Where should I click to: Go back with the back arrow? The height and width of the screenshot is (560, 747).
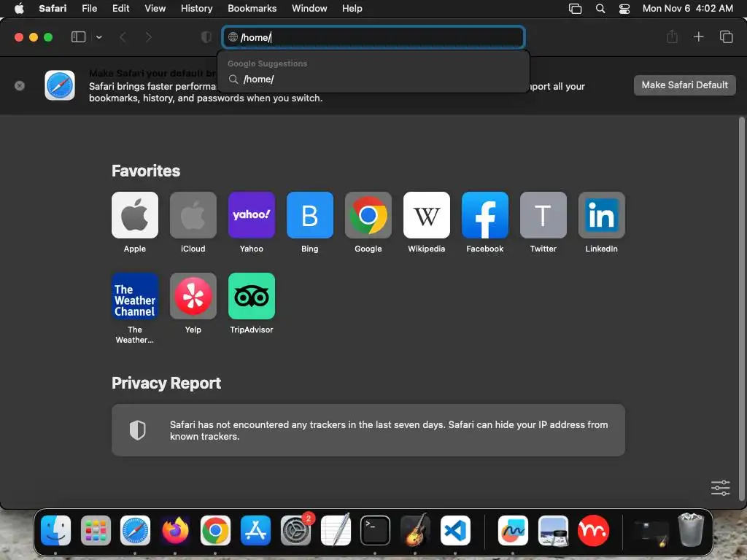click(123, 37)
